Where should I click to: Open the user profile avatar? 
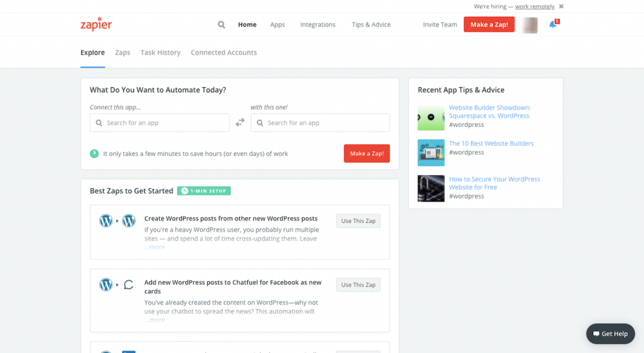click(x=530, y=25)
